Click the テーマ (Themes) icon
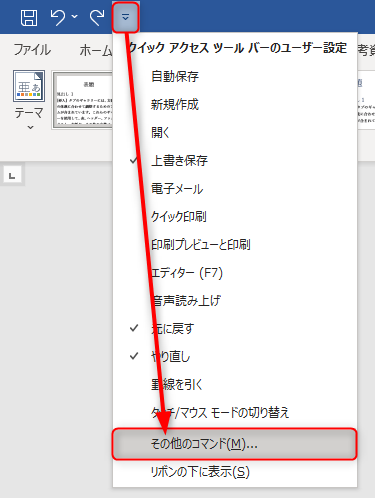The image size is (375, 498). coord(29,86)
